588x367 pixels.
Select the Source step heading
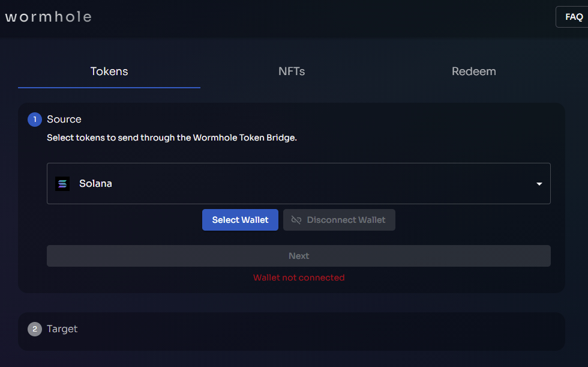(x=64, y=120)
